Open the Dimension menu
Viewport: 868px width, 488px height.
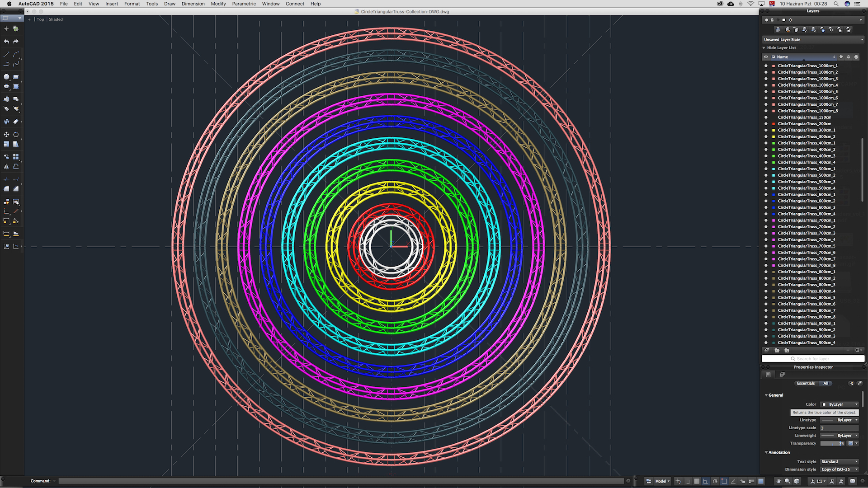pyautogui.click(x=193, y=4)
